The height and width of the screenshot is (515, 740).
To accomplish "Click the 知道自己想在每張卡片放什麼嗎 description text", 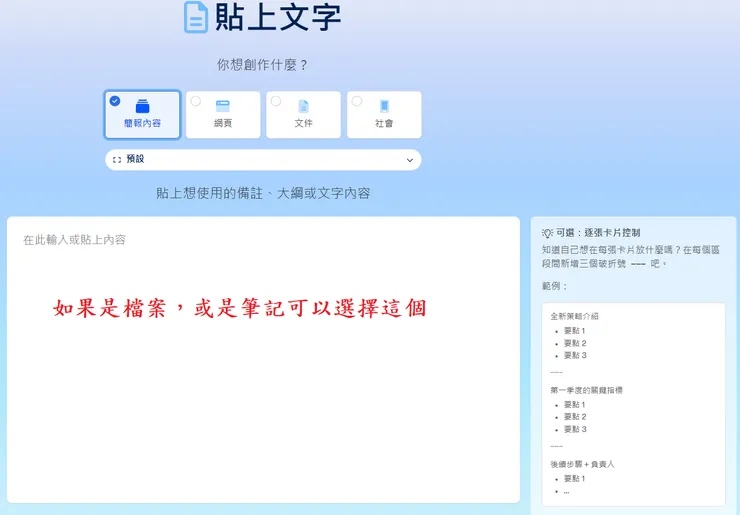I will click(x=631, y=256).
